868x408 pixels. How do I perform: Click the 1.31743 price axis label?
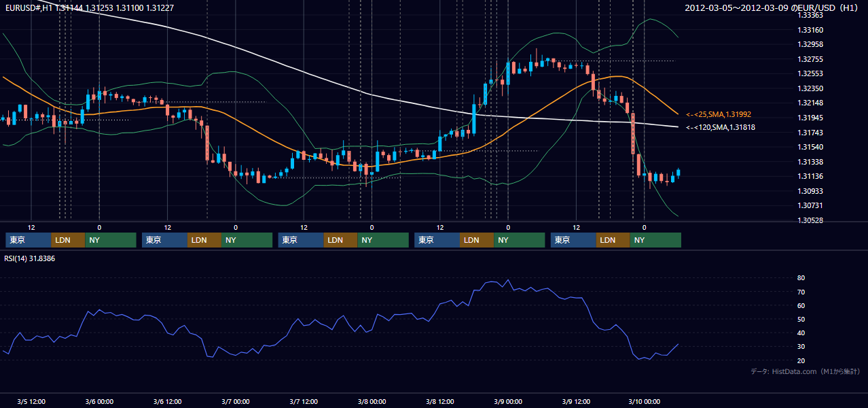[810, 133]
